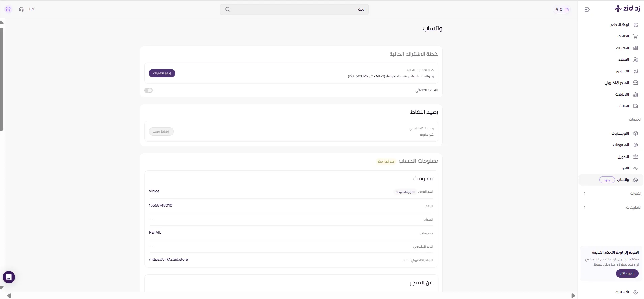Click the finance icon (المالية)
The height and width of the screenshot is (299, 644).
[x=636, y=106]
